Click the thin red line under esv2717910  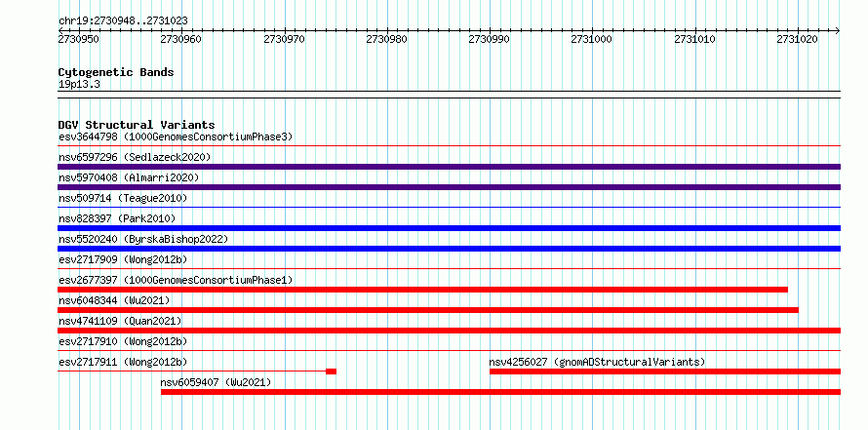(x=449, y=351)
